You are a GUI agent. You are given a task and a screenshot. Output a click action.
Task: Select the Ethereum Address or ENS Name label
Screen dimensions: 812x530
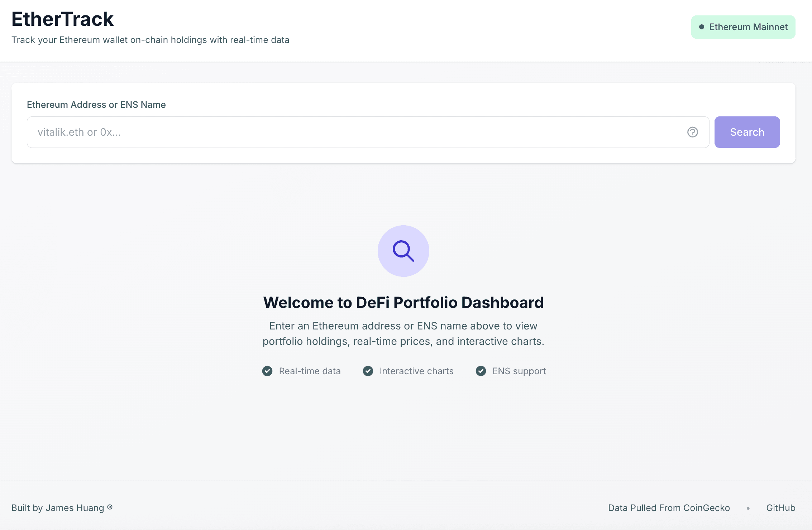point(96,105)
